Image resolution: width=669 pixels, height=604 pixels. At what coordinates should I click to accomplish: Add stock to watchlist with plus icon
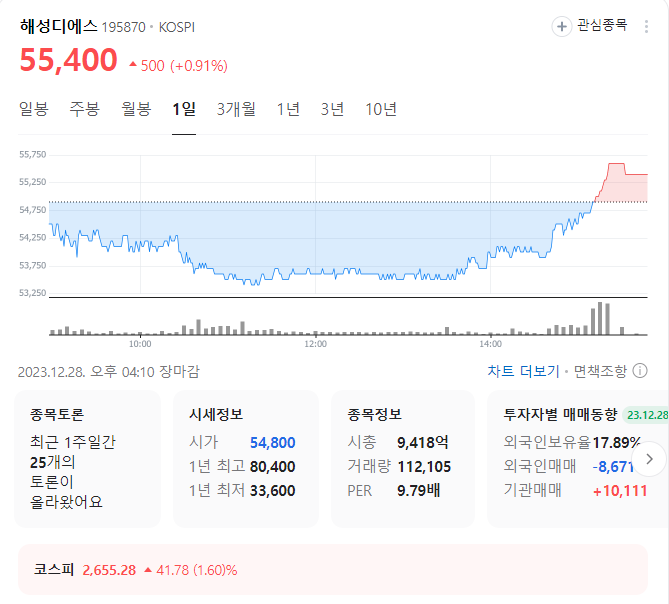pyautogui.click(x=561, y=26)
